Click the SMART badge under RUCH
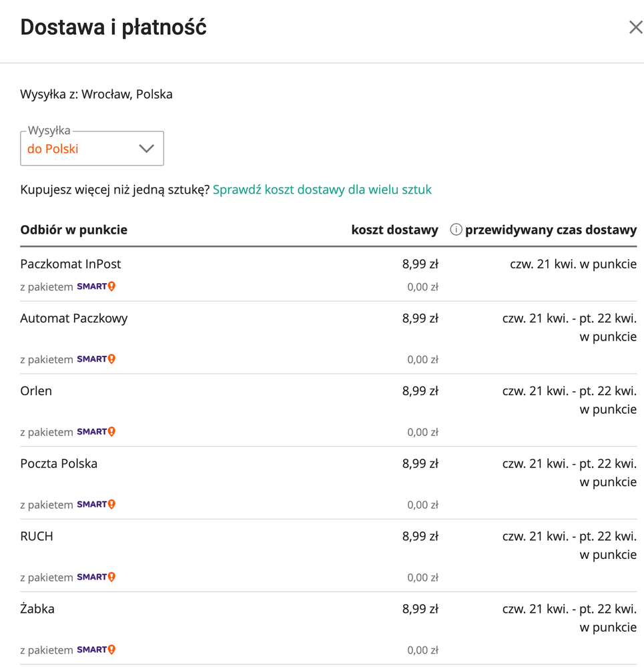Viewport: 644px width, 667px height. coord(96,578)
